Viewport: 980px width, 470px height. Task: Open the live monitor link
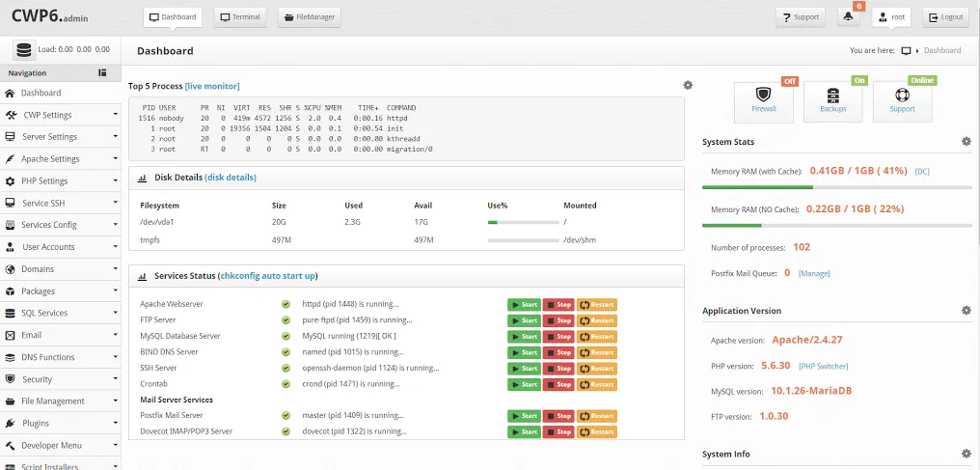[x=212, y=86]
